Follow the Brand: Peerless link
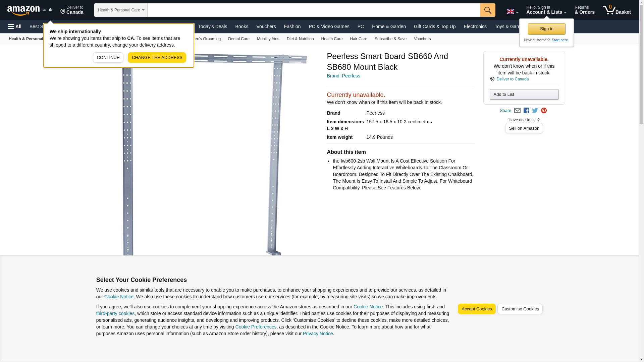Image resolution: width=644 pixels, height=362 pixels. [x=343, y=76]
